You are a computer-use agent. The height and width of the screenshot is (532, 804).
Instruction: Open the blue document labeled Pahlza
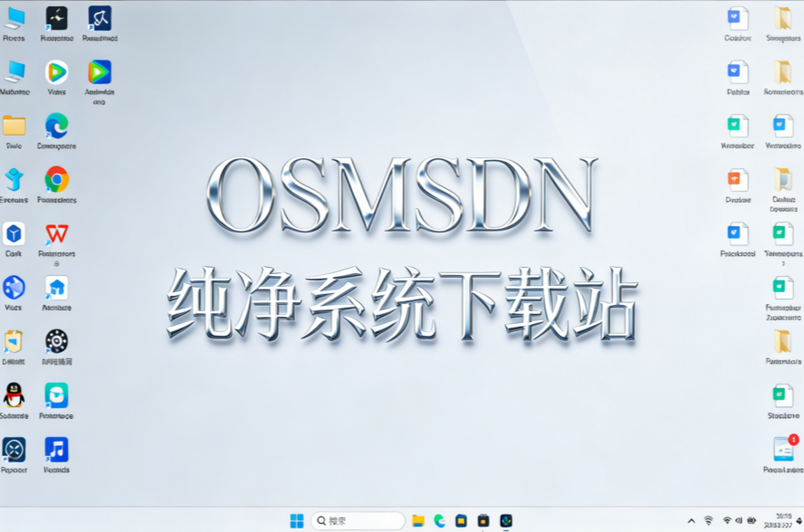pyautogui.click(x=738, y=71)
